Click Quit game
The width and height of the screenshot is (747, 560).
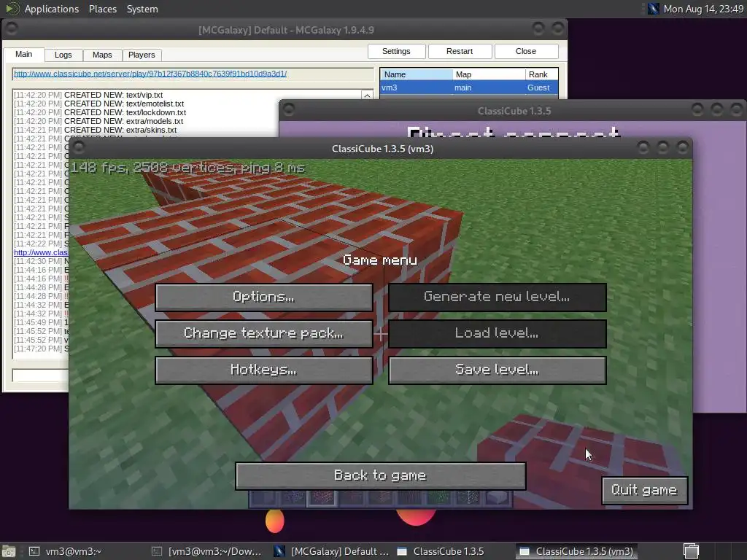645,491
